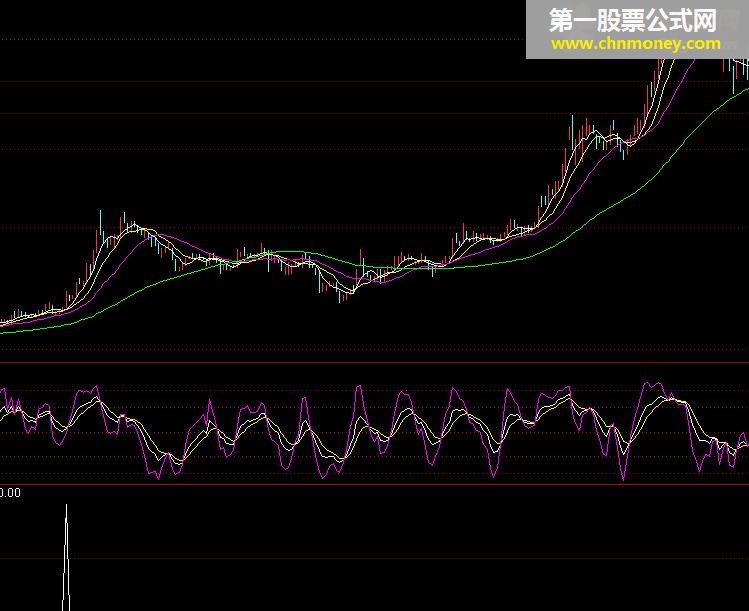Select the tall white spike in bottom indicator
This screenshot has width=749, height=611.
coord(66,557)
